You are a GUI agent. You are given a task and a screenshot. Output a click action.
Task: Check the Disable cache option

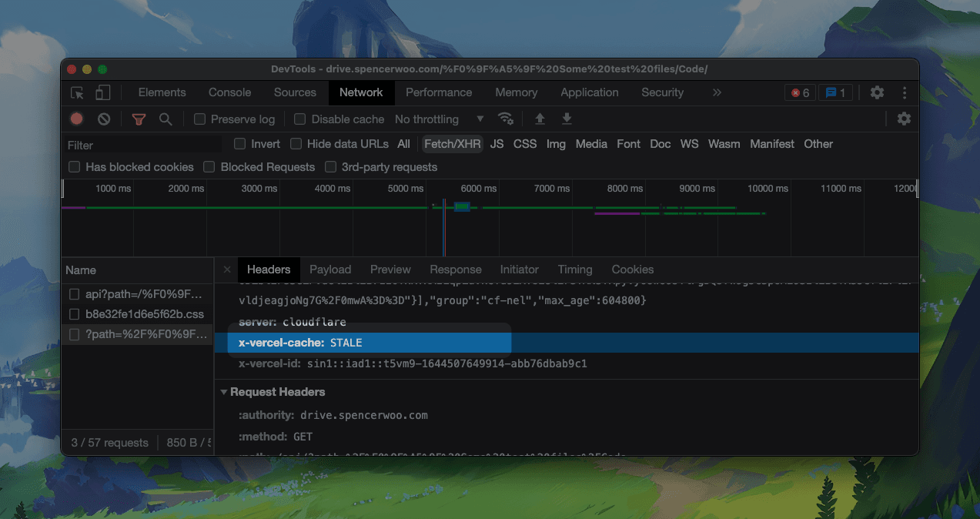click(x=300, y=119)
